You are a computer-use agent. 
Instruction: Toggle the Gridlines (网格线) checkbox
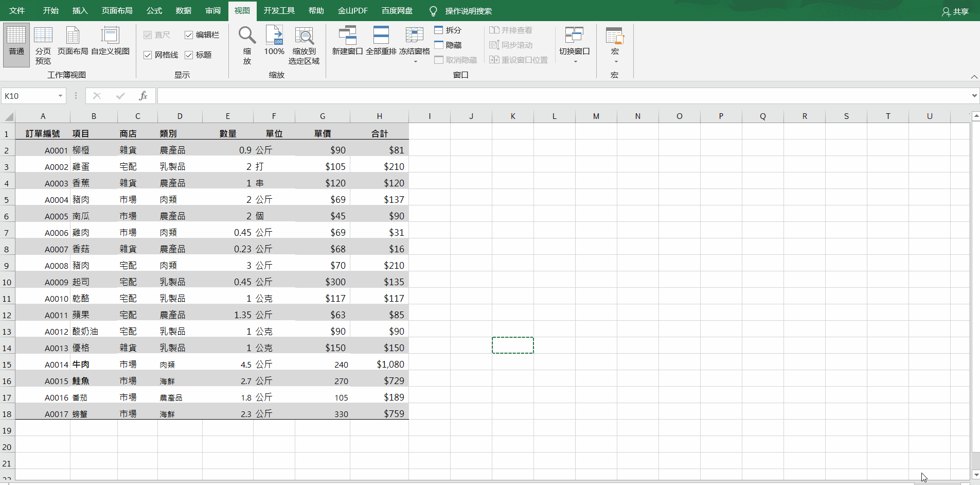[x=148, y=55]
